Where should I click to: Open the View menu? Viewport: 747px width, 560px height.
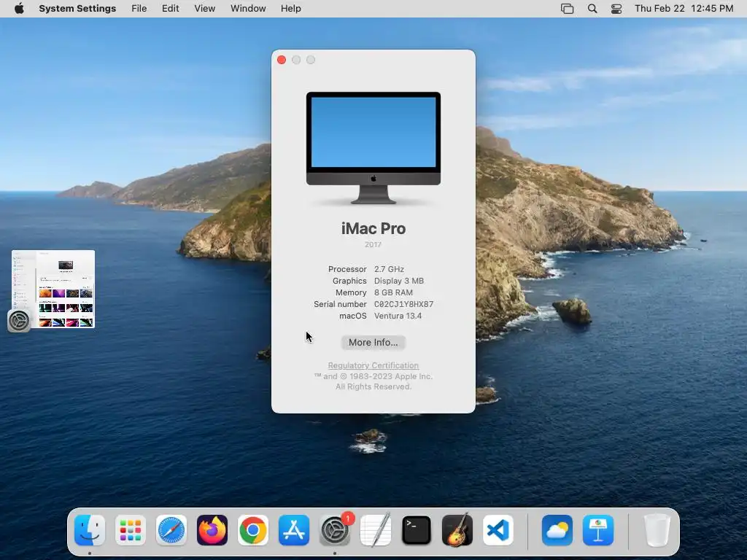tap(204, 9)
